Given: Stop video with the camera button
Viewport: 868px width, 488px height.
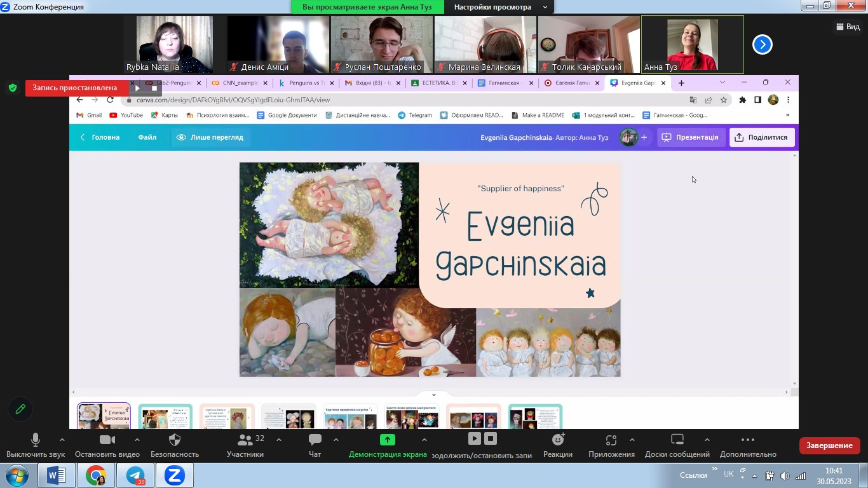Looking at the screenshot, I should pos(107,440).
